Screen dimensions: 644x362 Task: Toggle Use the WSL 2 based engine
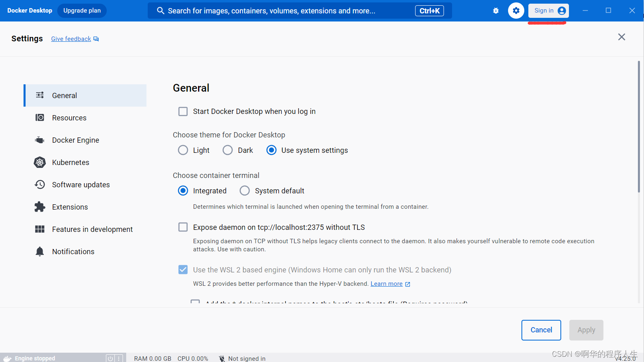[183, 270]
